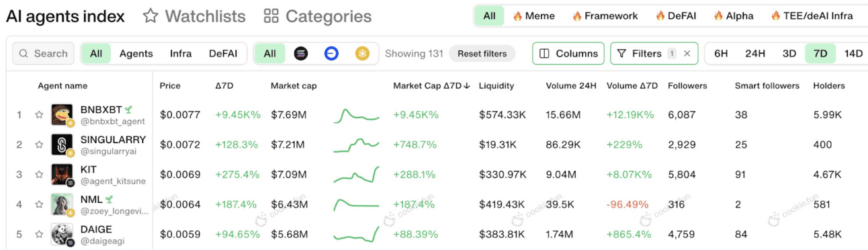Select All agent types filter
Screen dimensions: 868x250
96,54
